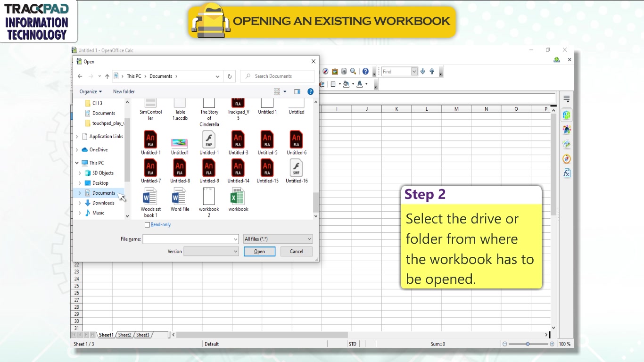The height and width of the screenshot is (362, 644).
Task: Open the Data Sources icon in Calc toolbar
Action: click(x=344, y=72)
